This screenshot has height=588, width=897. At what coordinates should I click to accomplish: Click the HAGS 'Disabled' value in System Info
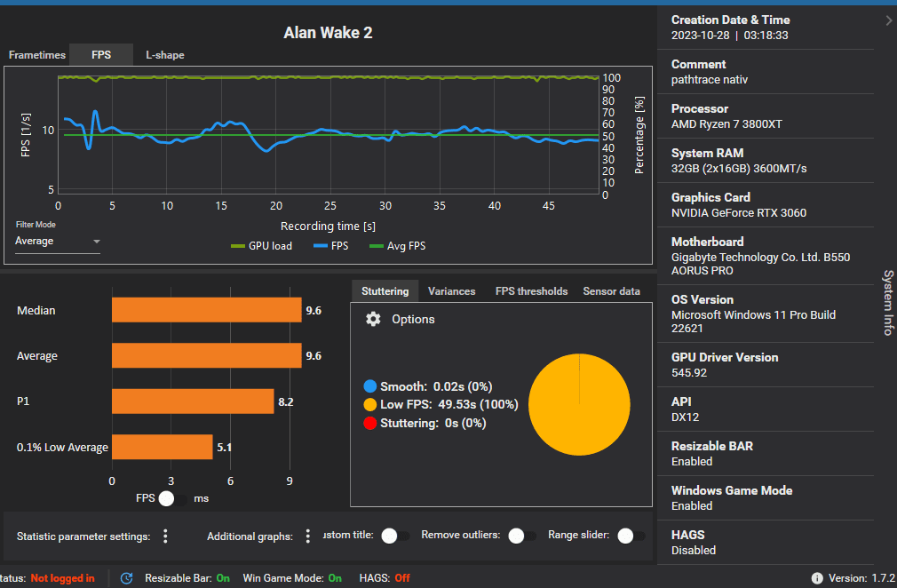(694, 550)
